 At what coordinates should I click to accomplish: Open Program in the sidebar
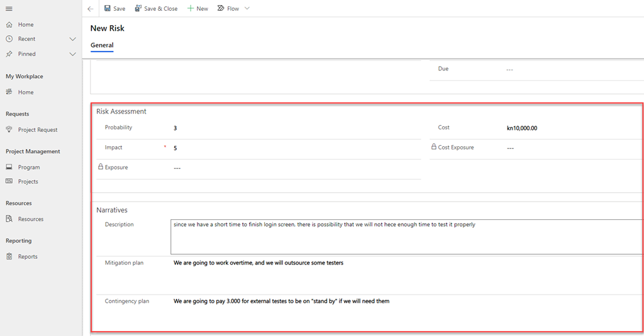point(29,168)
